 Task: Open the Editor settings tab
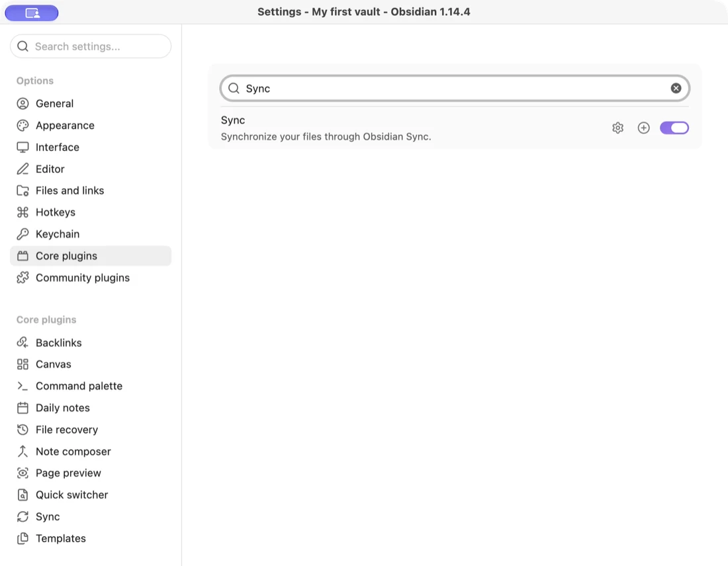tap(91, 169)
